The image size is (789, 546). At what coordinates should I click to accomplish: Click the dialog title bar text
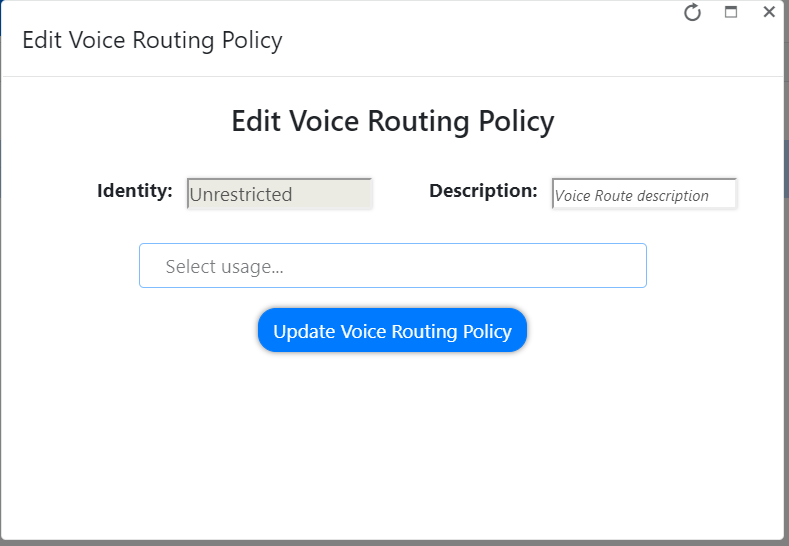click(x=152, y=41)
